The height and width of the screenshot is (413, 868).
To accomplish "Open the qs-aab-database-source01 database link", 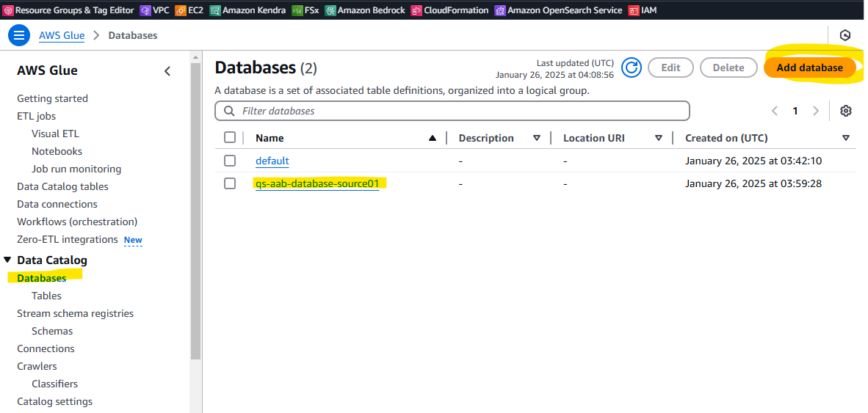I will [317, 183].
